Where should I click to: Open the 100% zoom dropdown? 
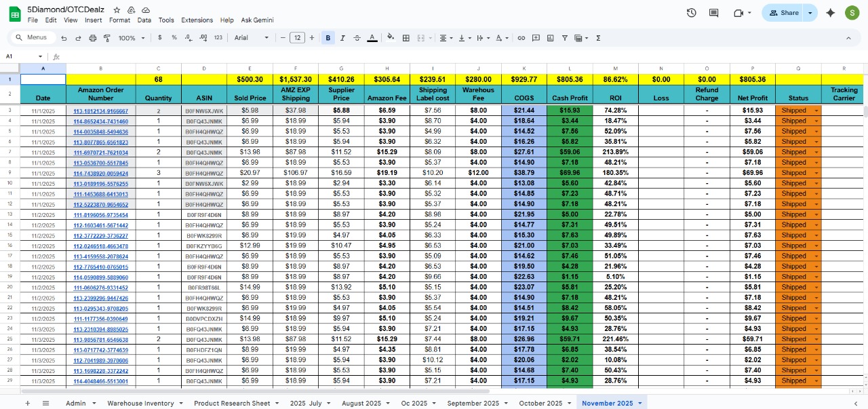point(131,38)
